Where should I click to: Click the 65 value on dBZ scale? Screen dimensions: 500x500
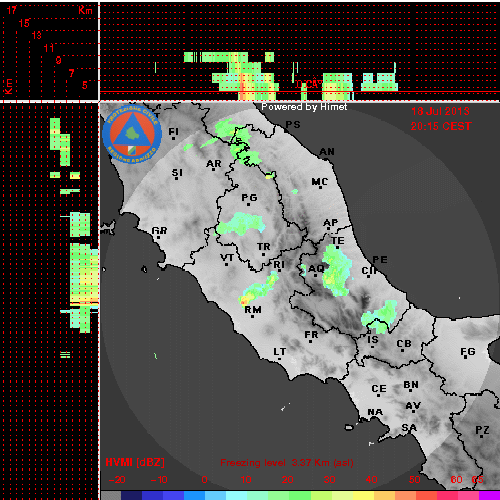(x=477, y=480)
